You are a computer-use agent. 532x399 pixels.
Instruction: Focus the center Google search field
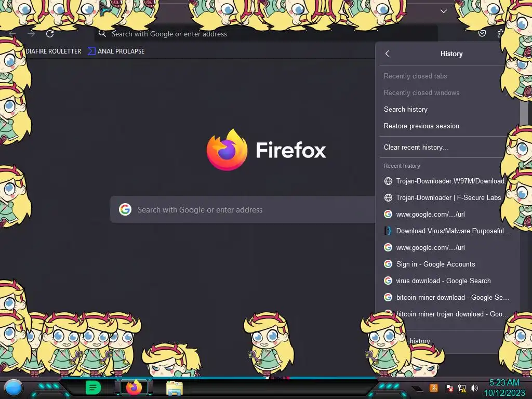click(243, 209)
